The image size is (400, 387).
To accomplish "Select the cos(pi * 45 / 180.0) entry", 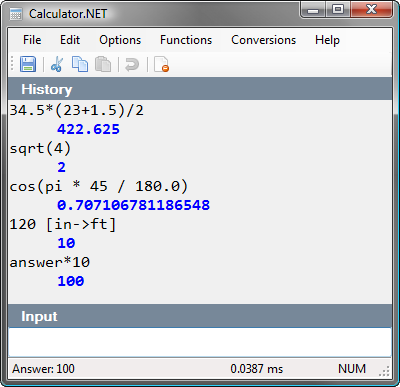I will 99,186.
